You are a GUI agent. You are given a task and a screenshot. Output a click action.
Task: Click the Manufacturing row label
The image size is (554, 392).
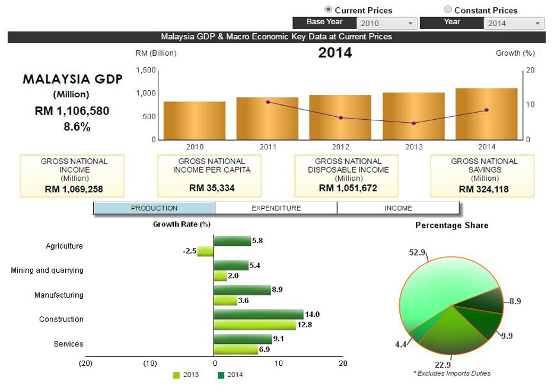coord(59,295)
